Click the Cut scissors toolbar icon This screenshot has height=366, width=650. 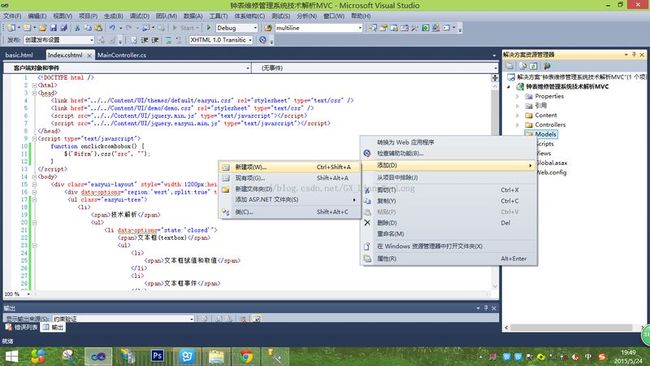[x=77, y=28]
